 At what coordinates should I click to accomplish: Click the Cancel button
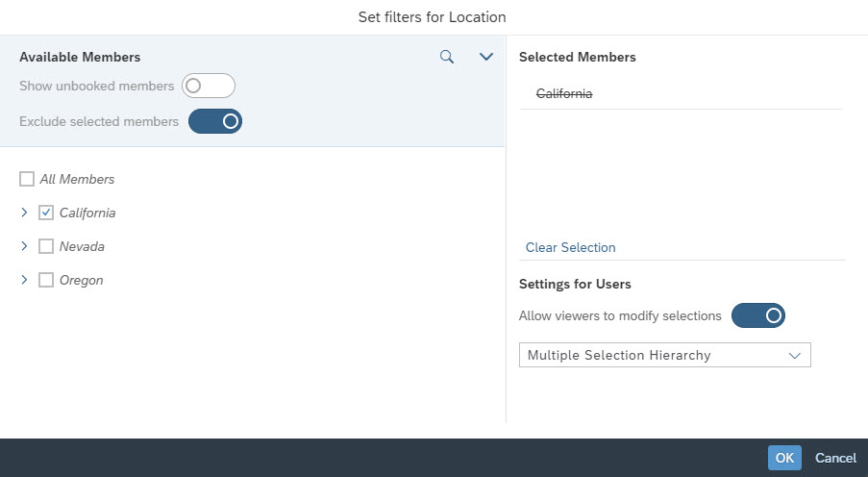[x=835, y=458]
